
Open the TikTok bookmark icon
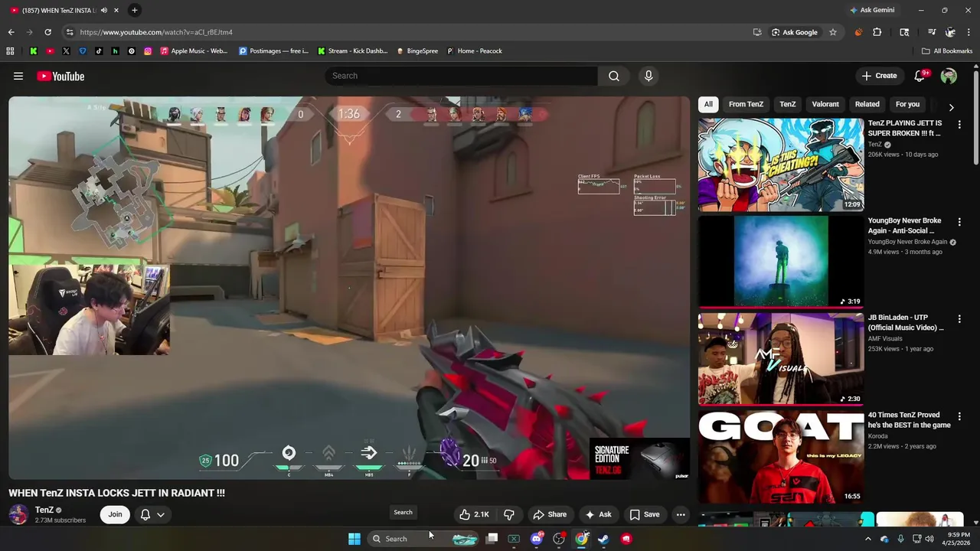point(99,51)
